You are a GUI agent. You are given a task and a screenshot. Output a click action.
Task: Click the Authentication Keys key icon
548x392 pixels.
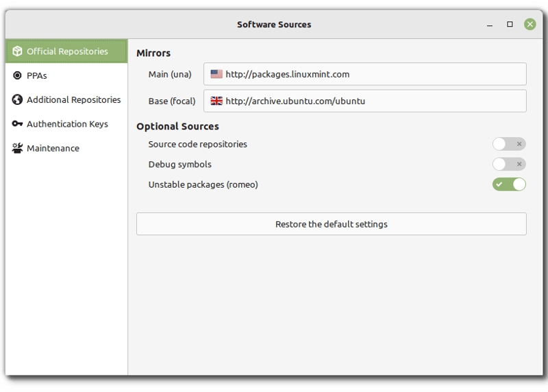[x=17, y=124]
